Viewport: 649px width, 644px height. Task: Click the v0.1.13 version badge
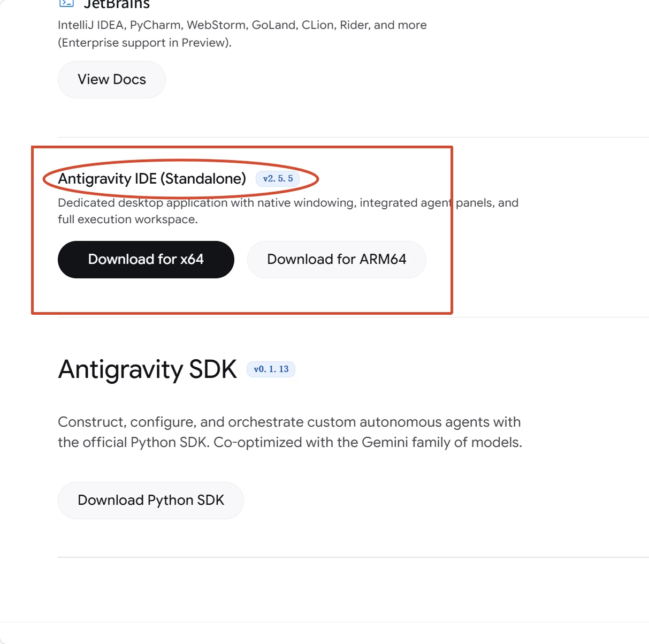(271, 369)
